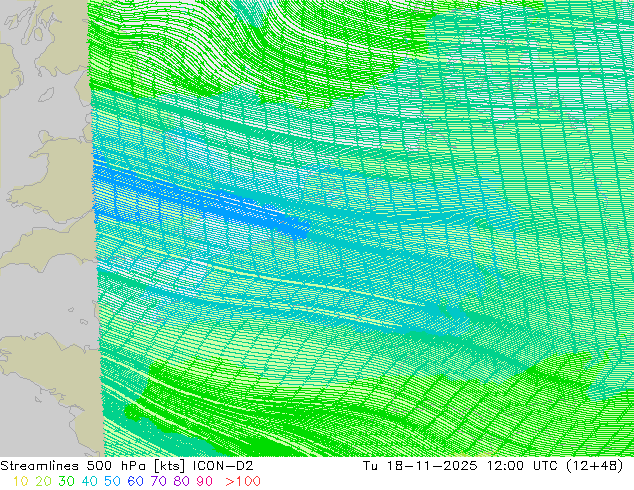
Task: Click legend value 90
Action: coord(205,481)
